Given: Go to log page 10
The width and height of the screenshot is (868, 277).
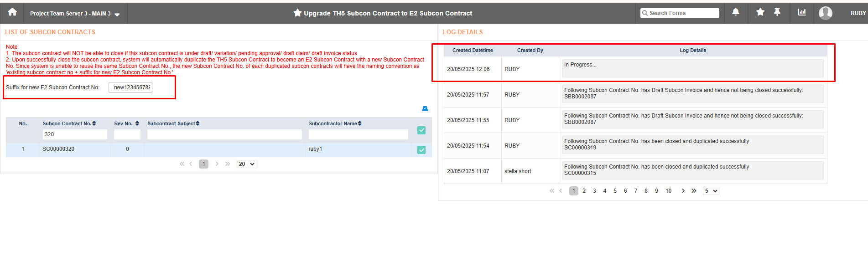Looking at the screenshot, I should tap(668, 191).
